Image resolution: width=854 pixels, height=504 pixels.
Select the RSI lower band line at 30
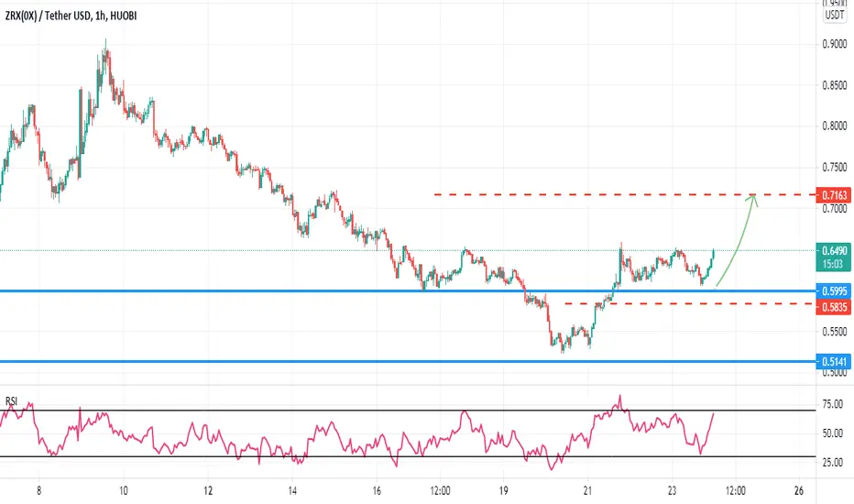pos(408,456)
